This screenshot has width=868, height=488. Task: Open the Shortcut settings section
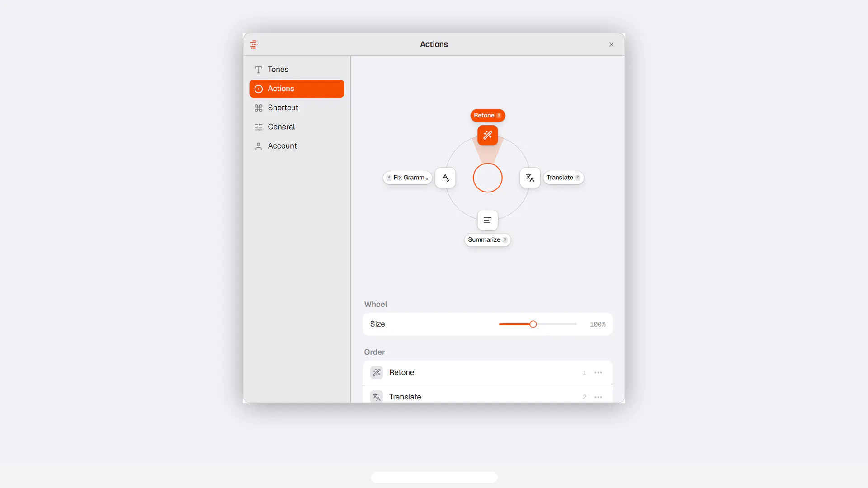[x=297, y=108]
